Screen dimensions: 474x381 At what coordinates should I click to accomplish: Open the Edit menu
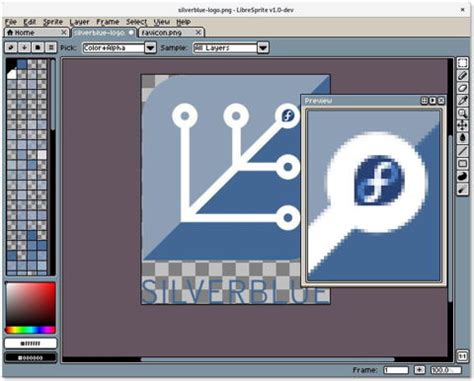click(x=29, y=22)
